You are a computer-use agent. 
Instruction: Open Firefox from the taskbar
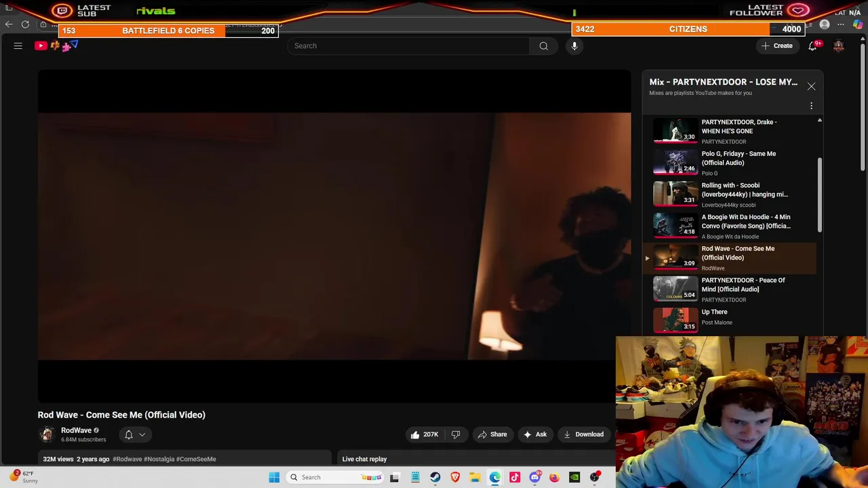pyautogui.click(x=555, y=477)
